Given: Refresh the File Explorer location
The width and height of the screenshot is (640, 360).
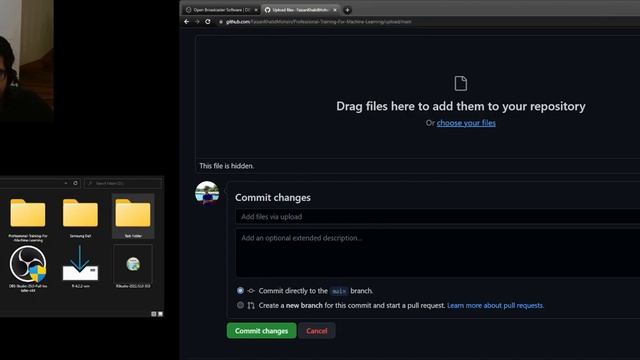Looking at the screenshot, I should (76, 183).
